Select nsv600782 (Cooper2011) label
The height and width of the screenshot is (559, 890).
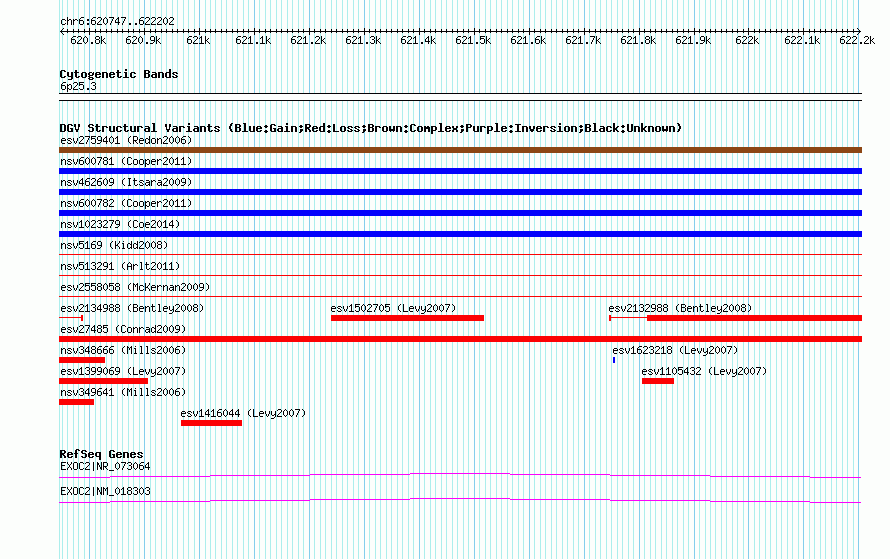[x=126, y=203]
